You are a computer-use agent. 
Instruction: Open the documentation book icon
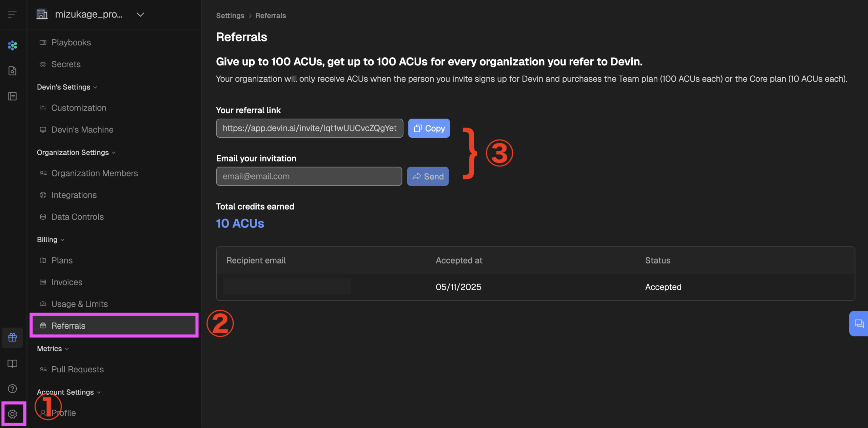pyautogui.click(x=12, y=364)
